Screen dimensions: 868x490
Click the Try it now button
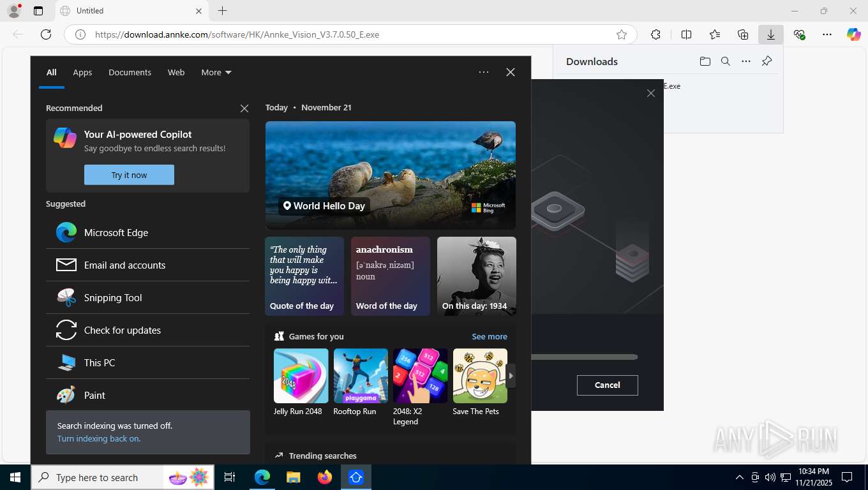(129, 175)
